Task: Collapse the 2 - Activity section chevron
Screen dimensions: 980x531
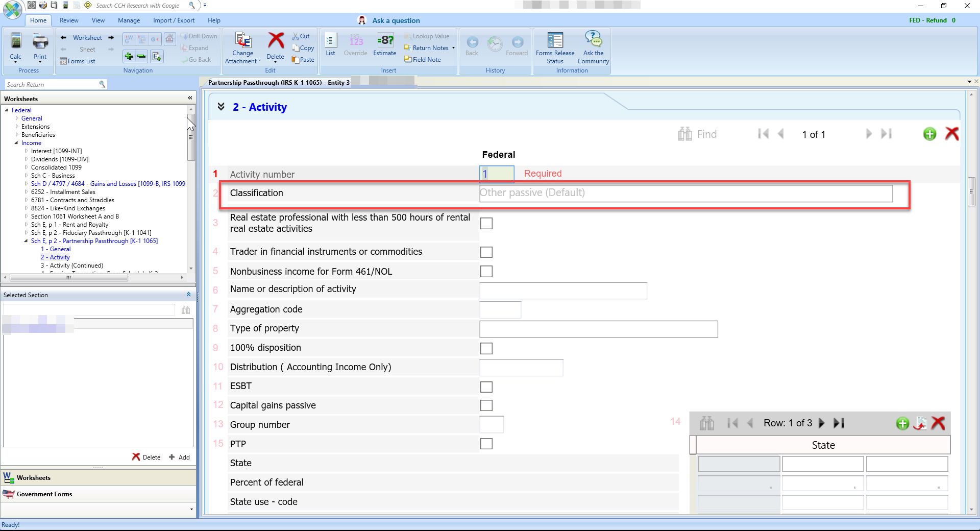Action: point(221,107)
